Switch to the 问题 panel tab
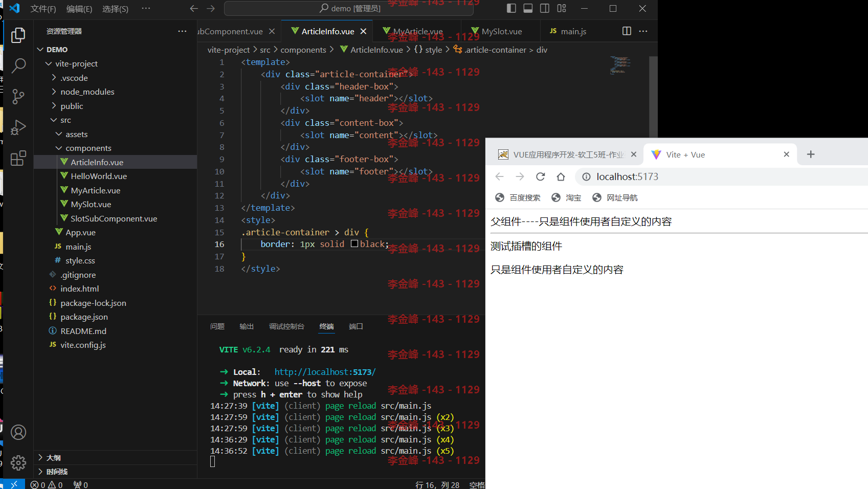868x489 pixels. click(217, 326)
